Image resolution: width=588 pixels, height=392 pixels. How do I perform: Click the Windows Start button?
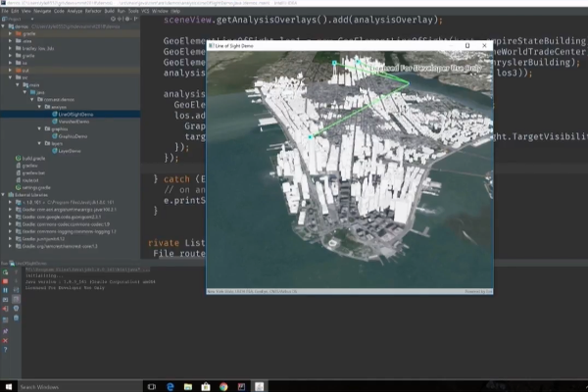coord(8,385)
